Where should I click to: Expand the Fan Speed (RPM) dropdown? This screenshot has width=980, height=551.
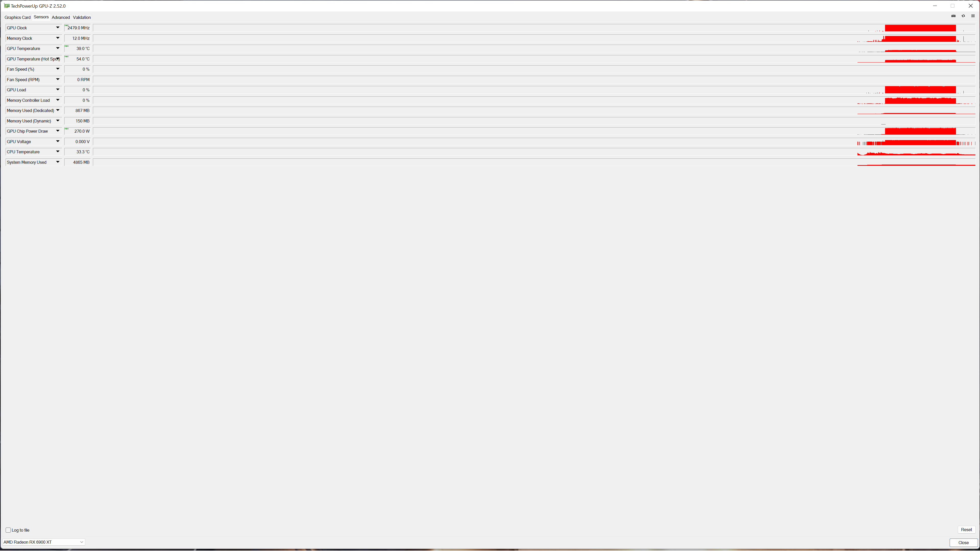(58, 80)
